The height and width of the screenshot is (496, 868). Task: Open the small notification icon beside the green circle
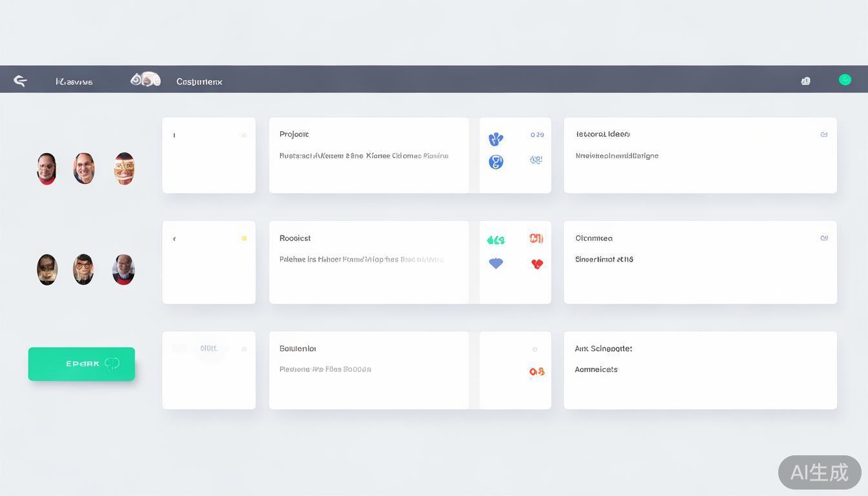pos(805,81)
